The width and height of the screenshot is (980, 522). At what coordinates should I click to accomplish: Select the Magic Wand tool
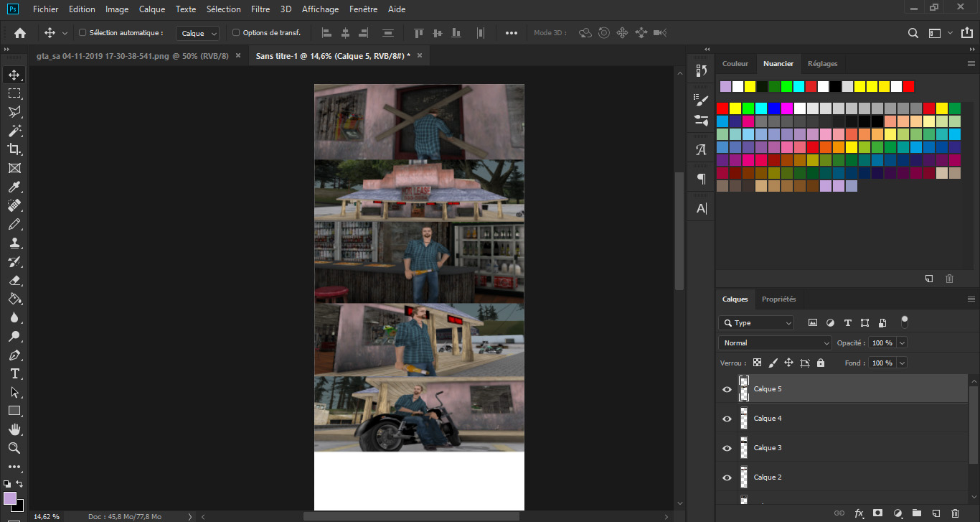(x=14, y=131)
